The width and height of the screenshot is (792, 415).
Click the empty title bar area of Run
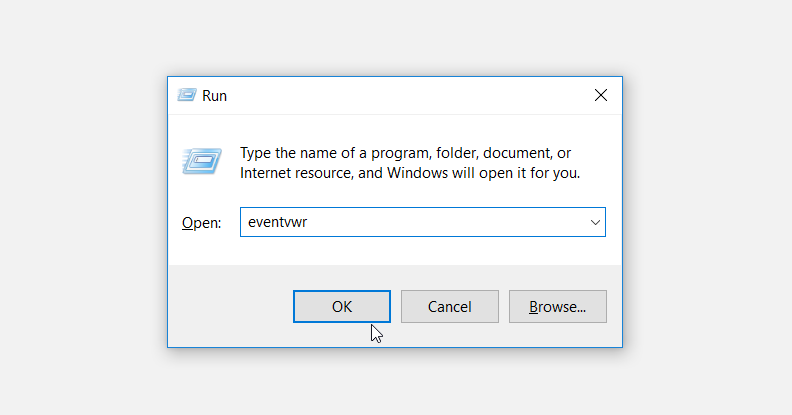pyautogui.click(x=400, y=96)
